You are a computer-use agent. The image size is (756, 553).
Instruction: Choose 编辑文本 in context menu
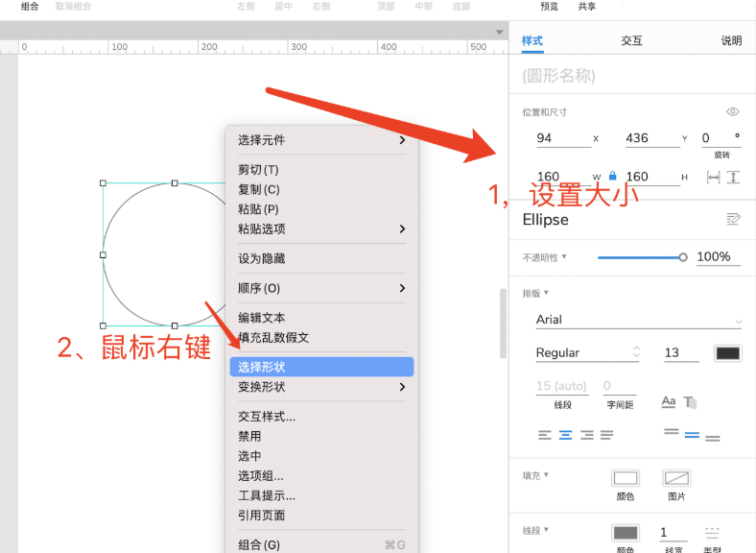[x=321, y=318]
